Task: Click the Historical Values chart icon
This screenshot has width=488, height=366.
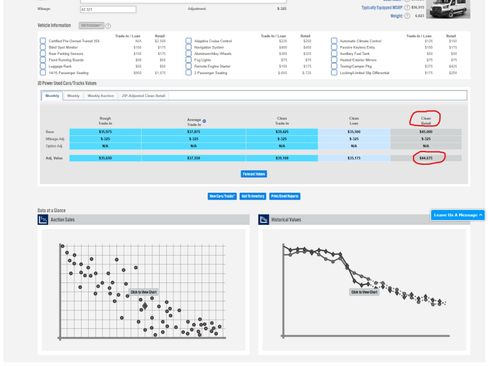Action: (x=264, y=220)
